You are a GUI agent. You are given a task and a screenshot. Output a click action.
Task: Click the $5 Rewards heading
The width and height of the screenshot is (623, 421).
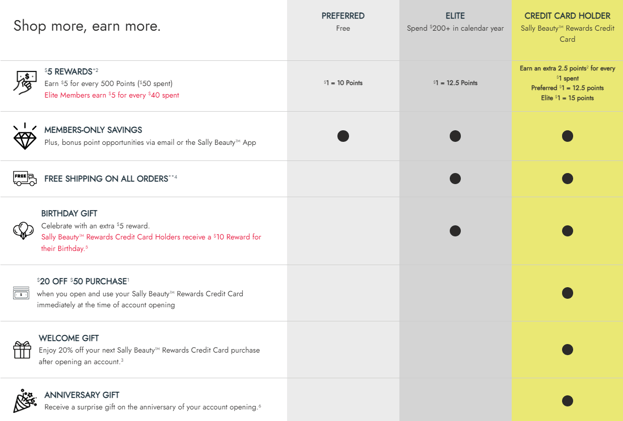tap(70, 71)
